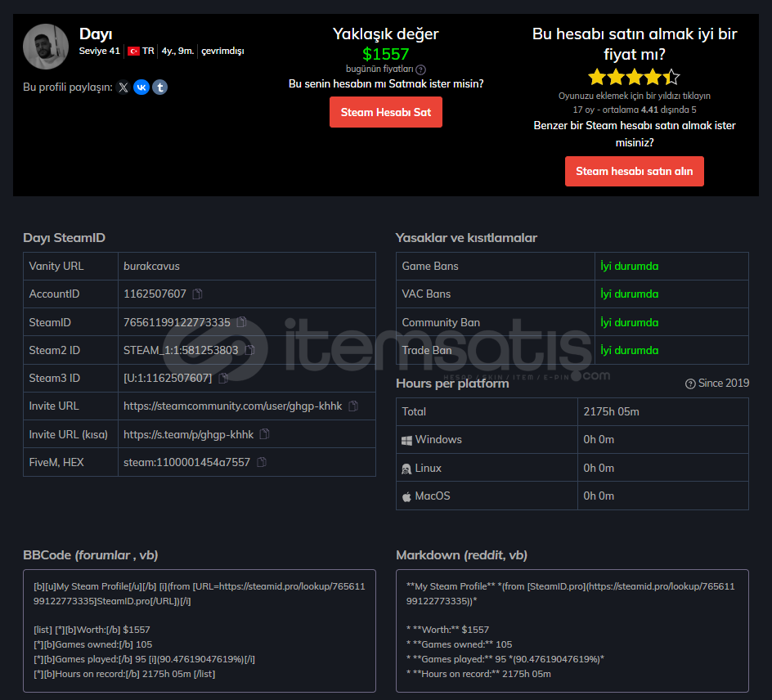The image size is (772, 700).
Task: Click the Turkey flag icon
Action: click(133, 52)
